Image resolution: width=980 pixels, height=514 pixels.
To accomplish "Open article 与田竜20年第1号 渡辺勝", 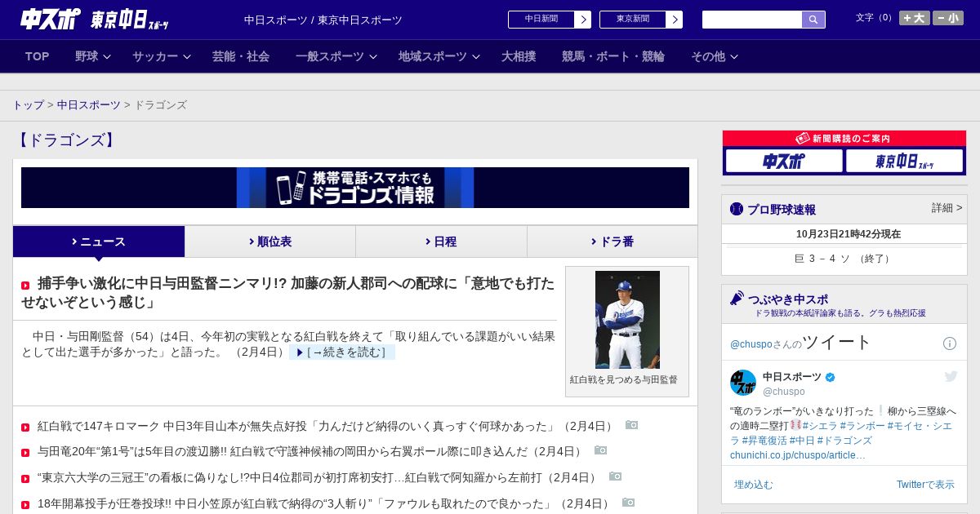I will coord(312,451).
